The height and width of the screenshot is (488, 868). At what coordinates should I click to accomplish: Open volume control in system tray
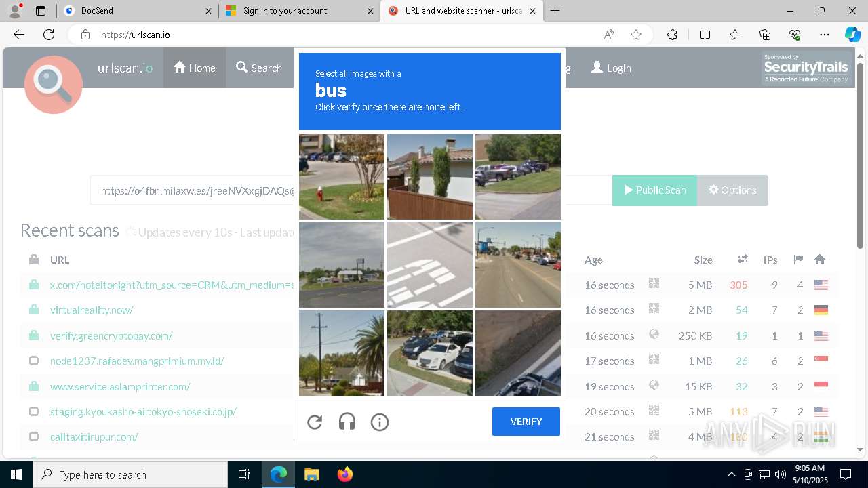point(780,474)
